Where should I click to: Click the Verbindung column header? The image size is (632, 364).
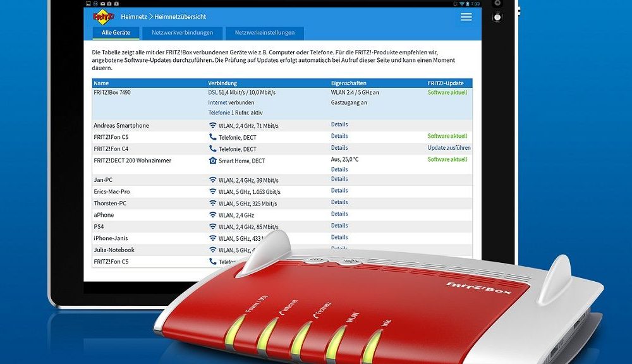(x=222, y=83)
